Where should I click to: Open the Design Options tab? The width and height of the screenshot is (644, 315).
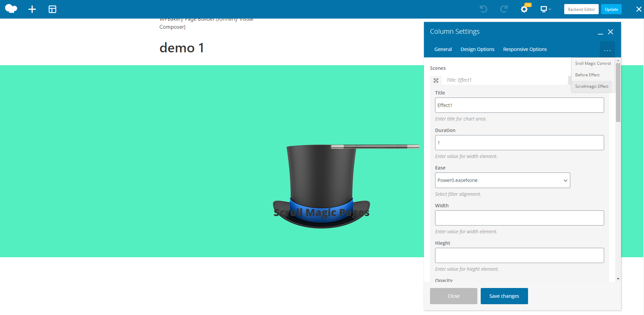tap(477, 49)
